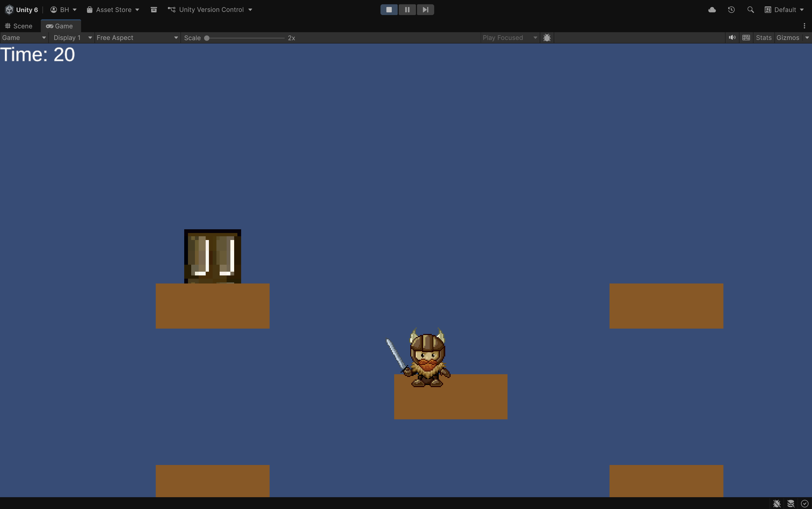Click the search magnifier icon

[751, 10]
